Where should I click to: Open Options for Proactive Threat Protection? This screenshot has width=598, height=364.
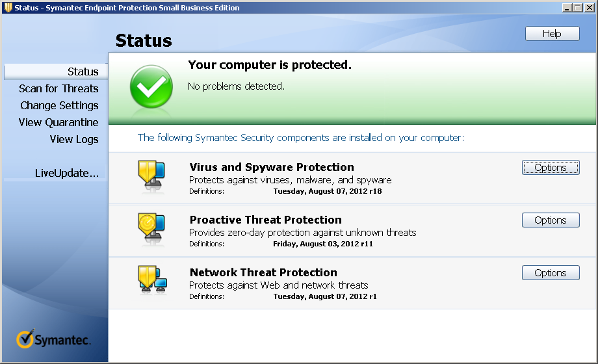pos(550,220)
